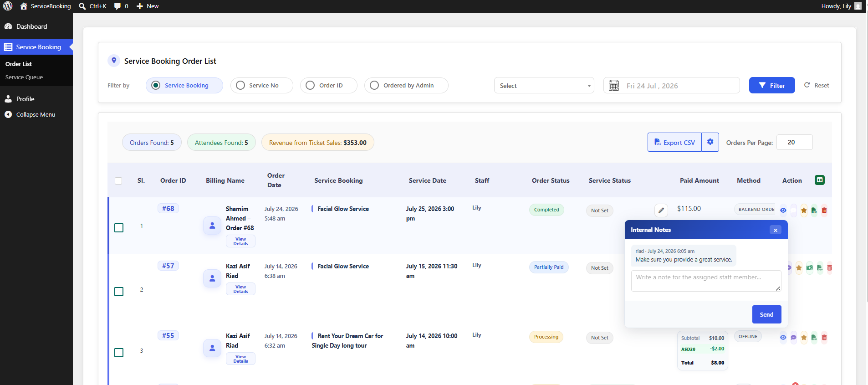Viewport: 868px width, 385px height.
Task: Toggle the select-all orders checkbox
Action: [x=118, y=181]
